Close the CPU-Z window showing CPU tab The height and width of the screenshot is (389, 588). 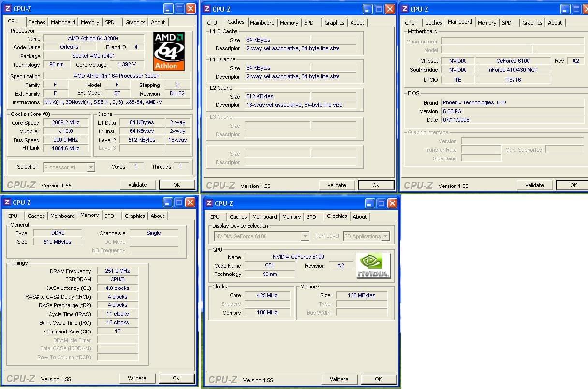pos(191,9)
